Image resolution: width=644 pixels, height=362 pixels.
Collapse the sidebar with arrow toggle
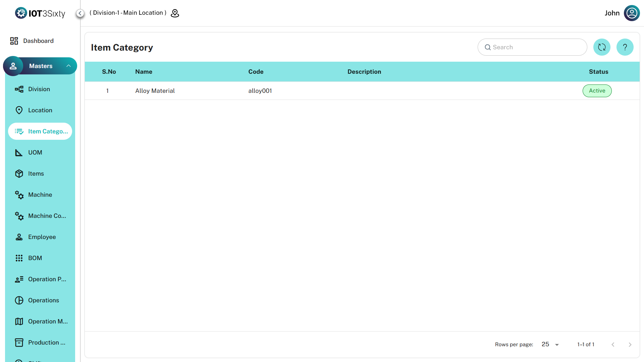point(80,13)
